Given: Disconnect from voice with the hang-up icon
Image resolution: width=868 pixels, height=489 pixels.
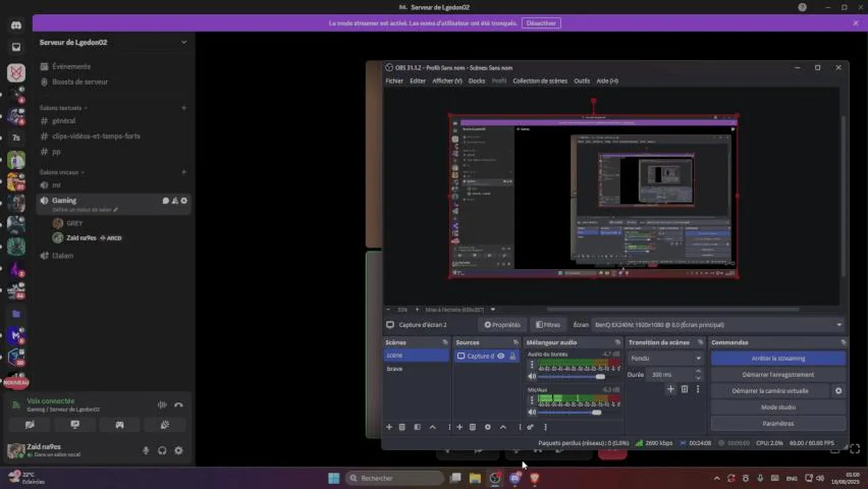Looking at the screenshot, I should [179, 405].
